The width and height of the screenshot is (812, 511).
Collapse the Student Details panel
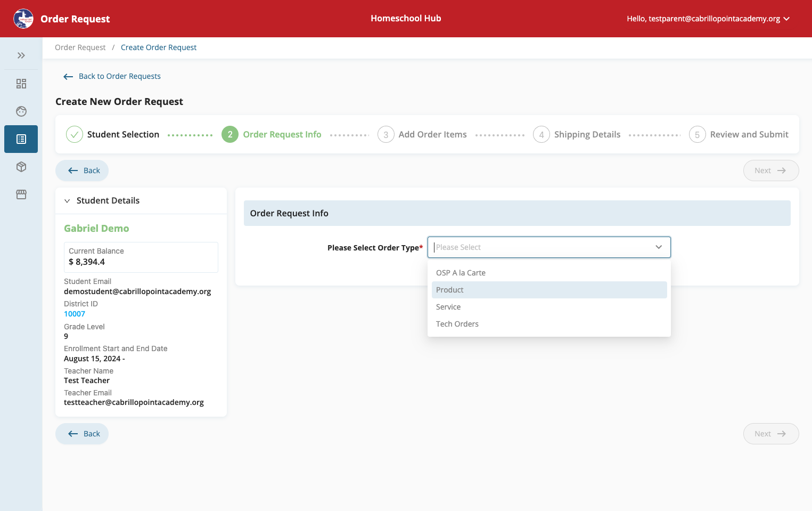[67, 201]
